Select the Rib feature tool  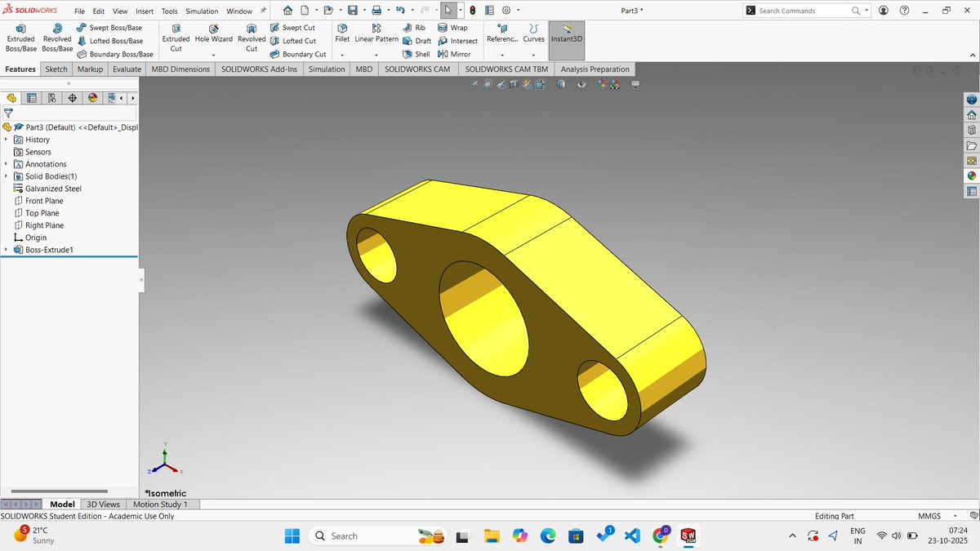tap(414, 27)
